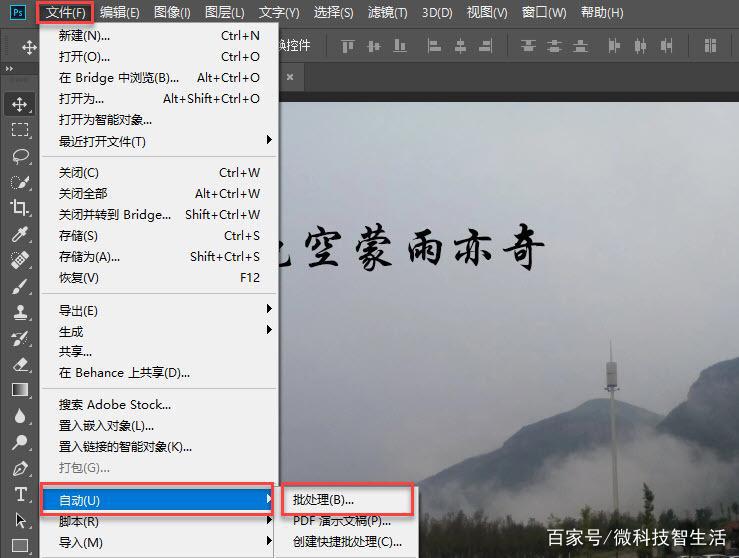Choose the Rectangular Marquee tool
Screen dimensions: 739x558
click(x=19, y=130)
